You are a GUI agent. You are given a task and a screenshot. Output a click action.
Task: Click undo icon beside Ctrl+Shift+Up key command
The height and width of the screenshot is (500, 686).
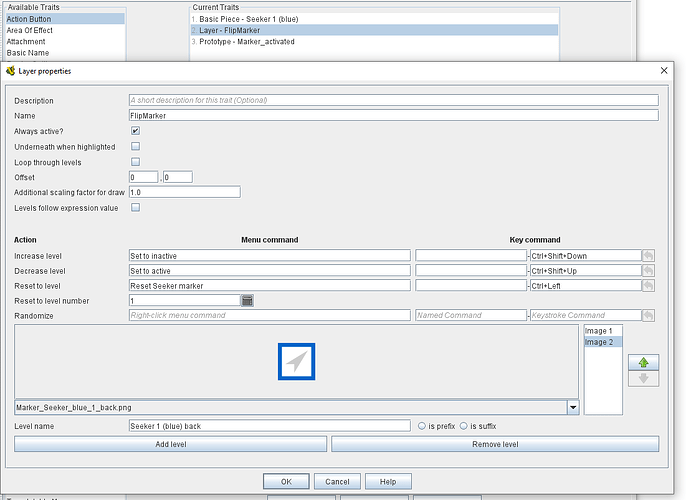click(x=649, y=271)
